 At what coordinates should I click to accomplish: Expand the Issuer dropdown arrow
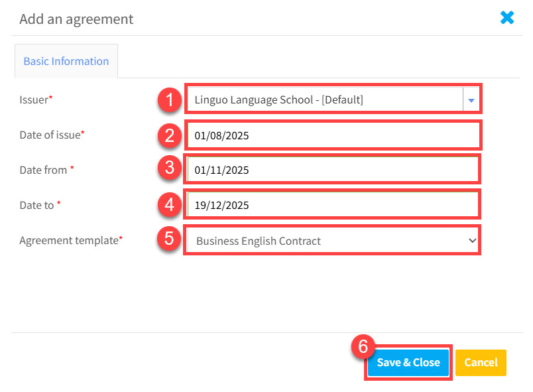(471, 101)
